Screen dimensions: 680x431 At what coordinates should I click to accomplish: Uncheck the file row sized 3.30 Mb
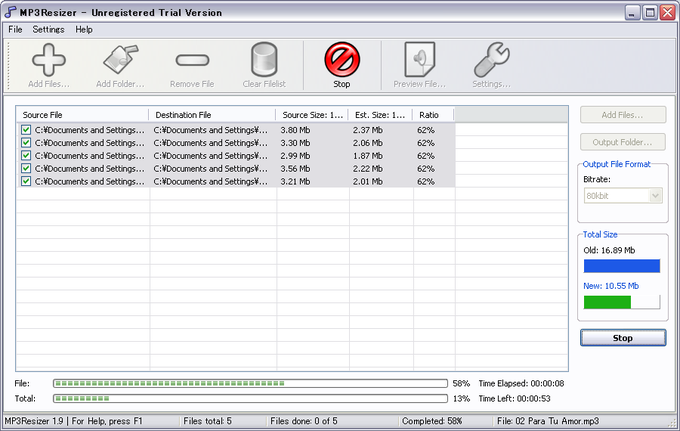(x=26, y=143)
